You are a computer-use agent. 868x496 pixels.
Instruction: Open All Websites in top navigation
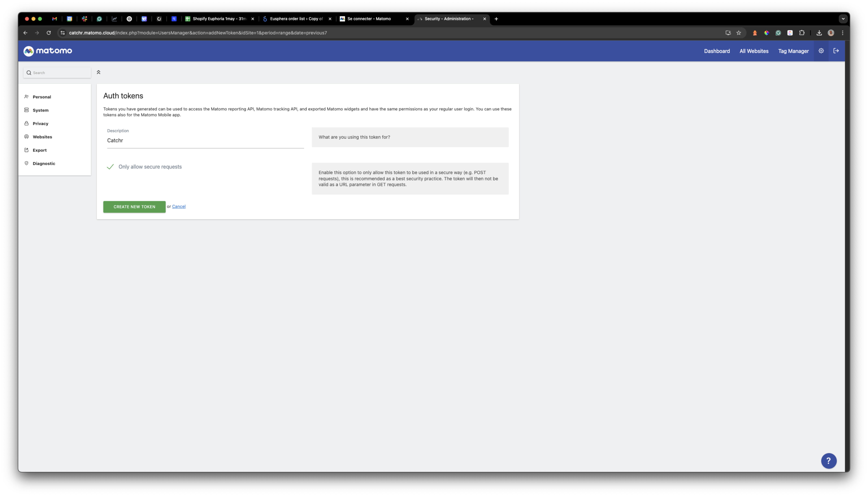754,51
